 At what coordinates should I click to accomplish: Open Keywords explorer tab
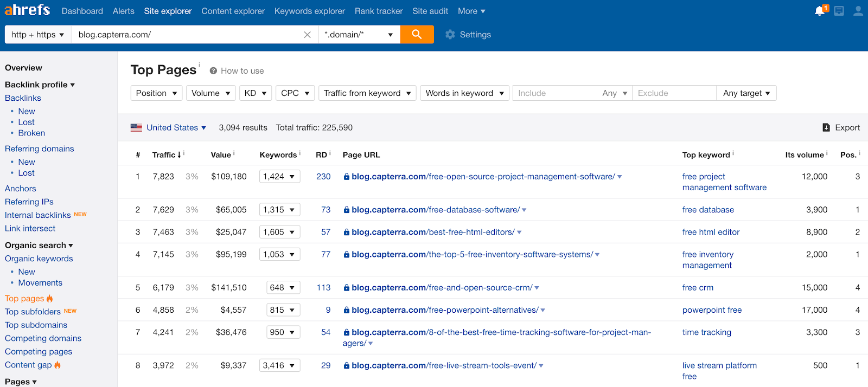tap(310, 11)
